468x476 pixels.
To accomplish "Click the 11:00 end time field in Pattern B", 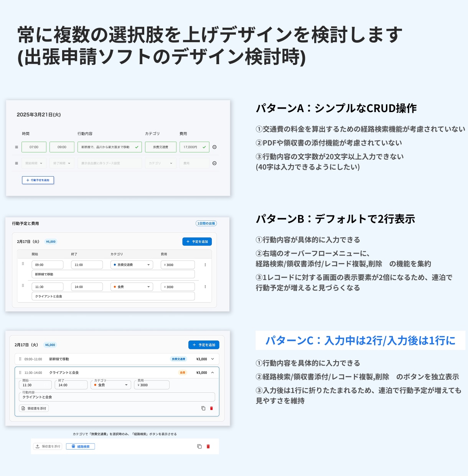I will point(87,265).
